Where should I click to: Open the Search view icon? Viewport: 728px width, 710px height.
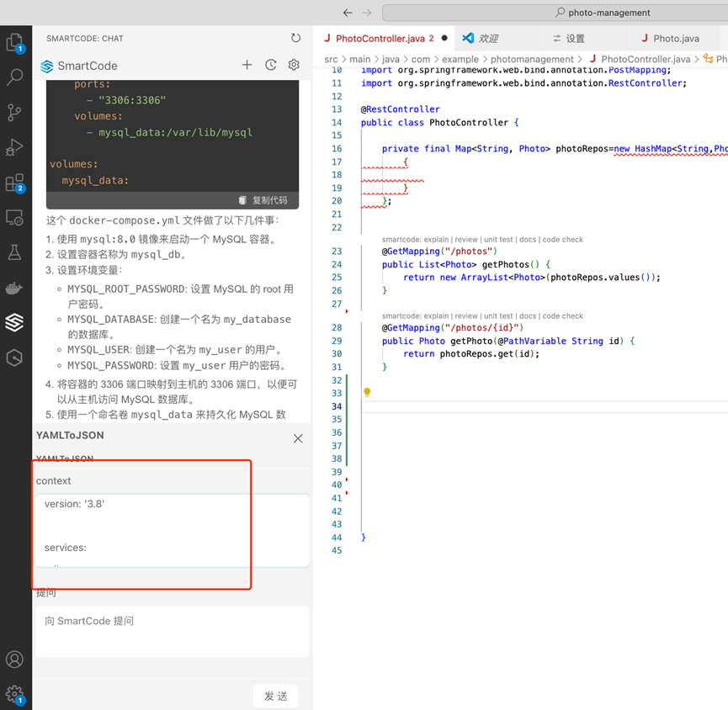pyautogui.click(x=14, y=77)
